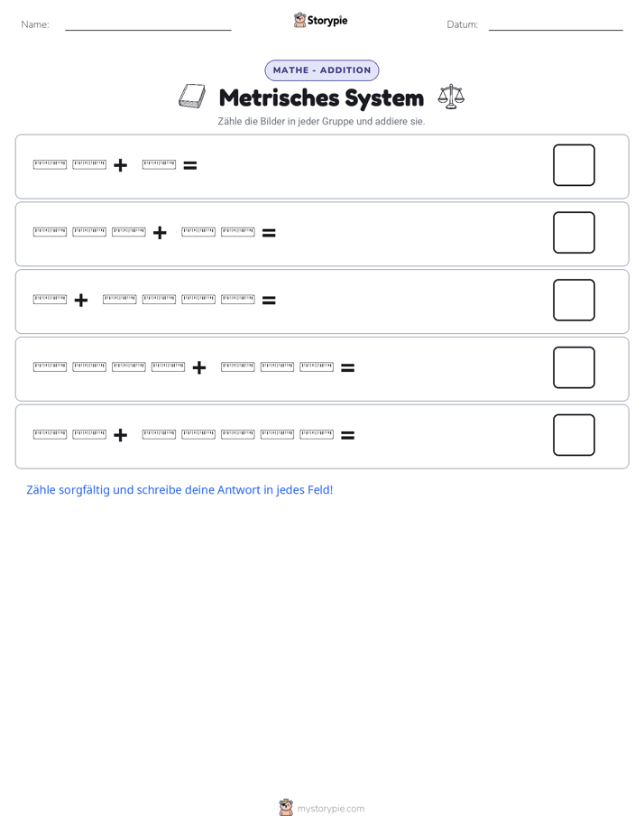
Task: Click the blue instruction text at bottom
Action: tap(179, 490)
